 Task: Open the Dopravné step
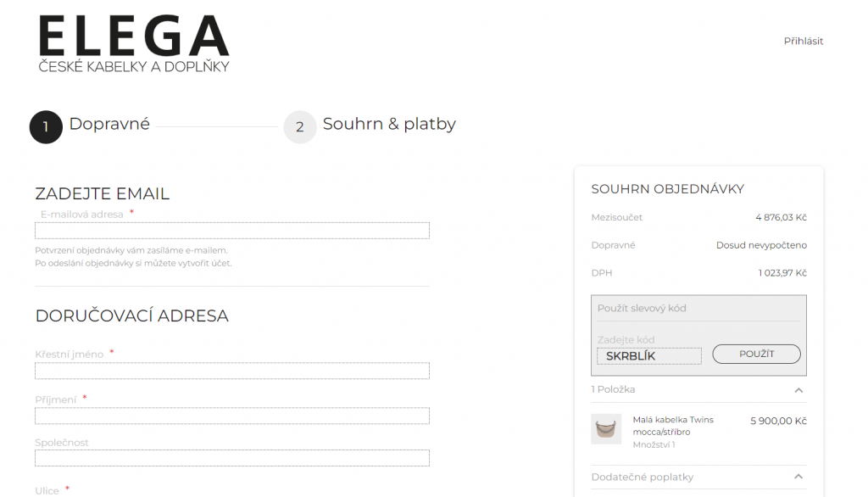(x=109, y=124)
